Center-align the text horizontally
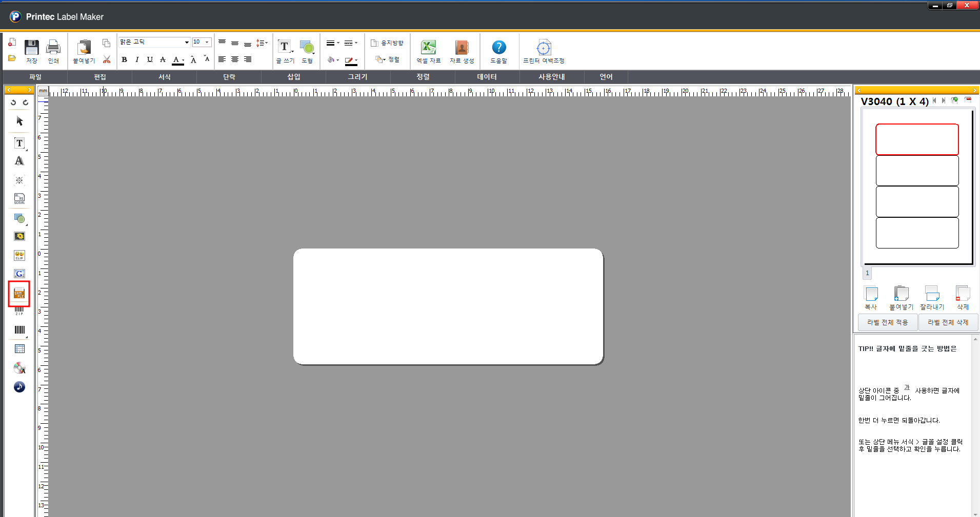Image resolution: width=980 pixels, height=517 pixels. pyautogui.click(x=235, y=59)
